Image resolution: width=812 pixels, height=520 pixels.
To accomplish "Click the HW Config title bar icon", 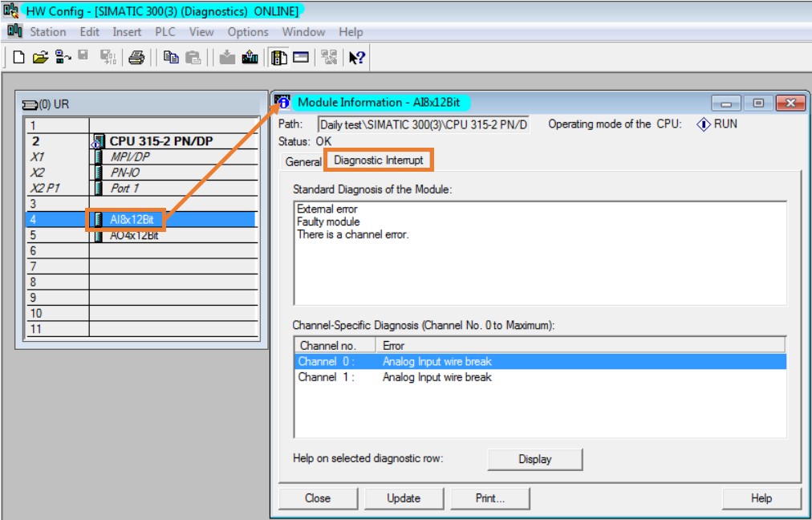I will 10,10.
